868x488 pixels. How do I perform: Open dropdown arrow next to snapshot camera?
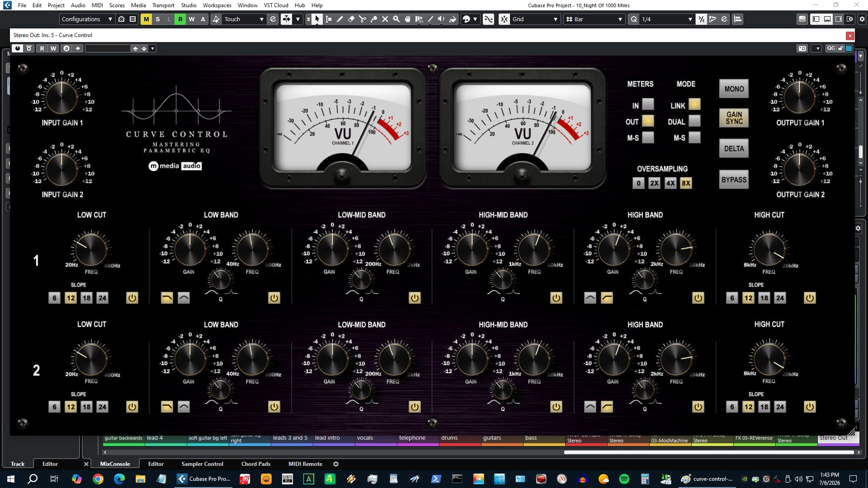[816, 48]
